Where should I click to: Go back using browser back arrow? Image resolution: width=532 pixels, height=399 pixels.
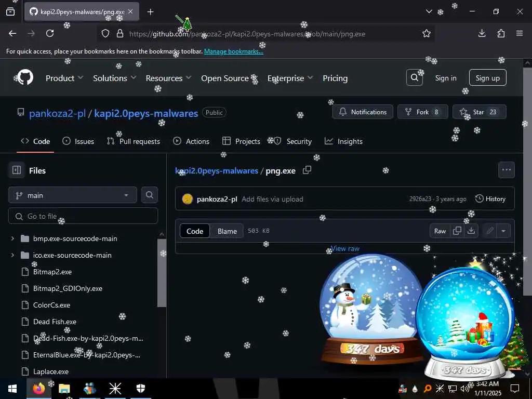point(12,33)
